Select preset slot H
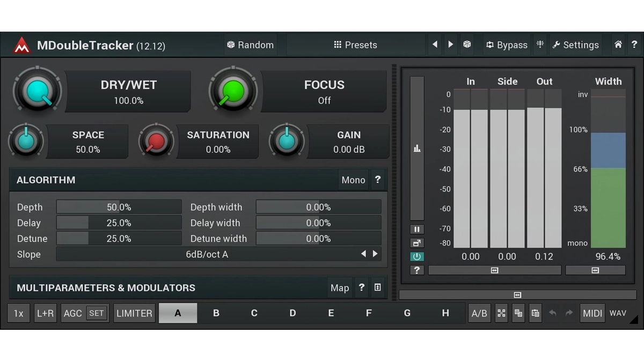The height and width of the screenshot is (362, 644). click(445, 313)
